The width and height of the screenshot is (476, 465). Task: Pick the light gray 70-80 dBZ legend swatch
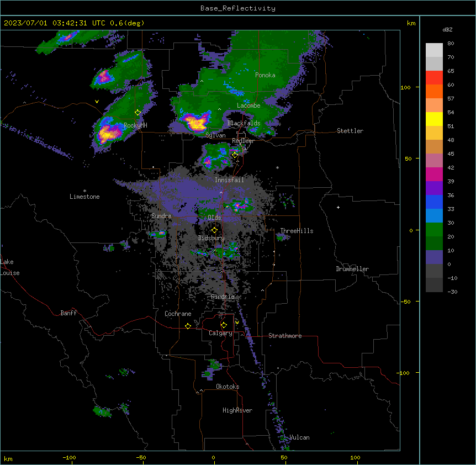[434, 50]
